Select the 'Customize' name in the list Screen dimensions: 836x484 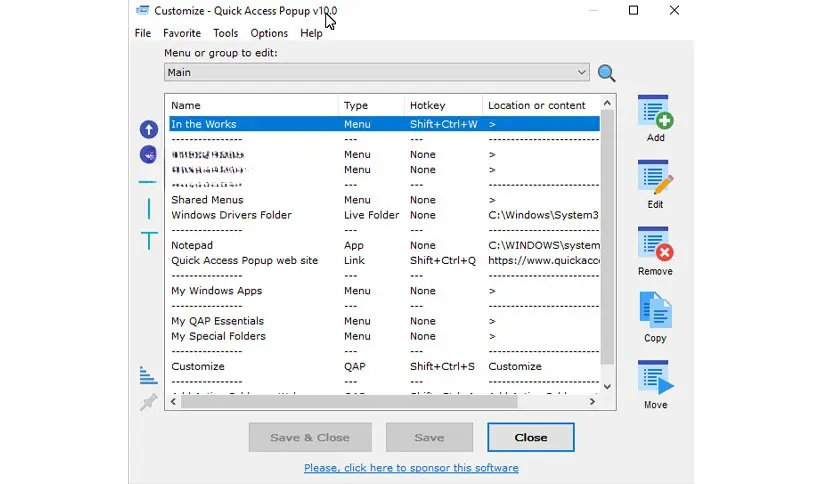point(198,366)
